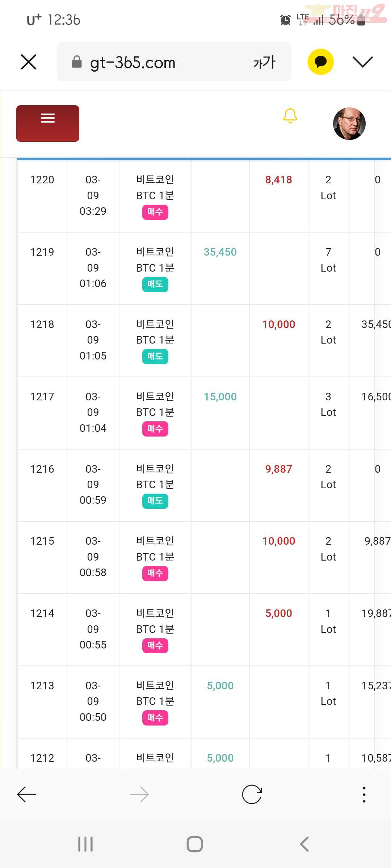Adjust text size with 가가 button
Screen dimensions: 391x868
(x=265, y=62)
